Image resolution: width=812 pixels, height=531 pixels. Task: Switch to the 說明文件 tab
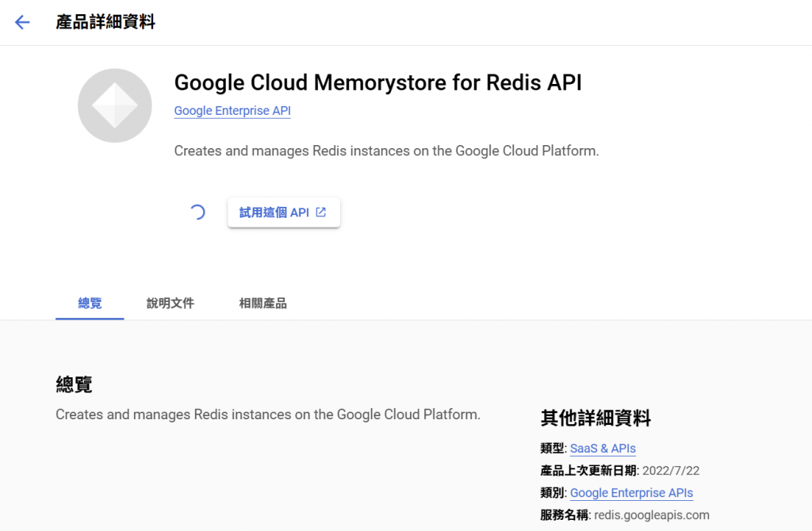point(170,304)
